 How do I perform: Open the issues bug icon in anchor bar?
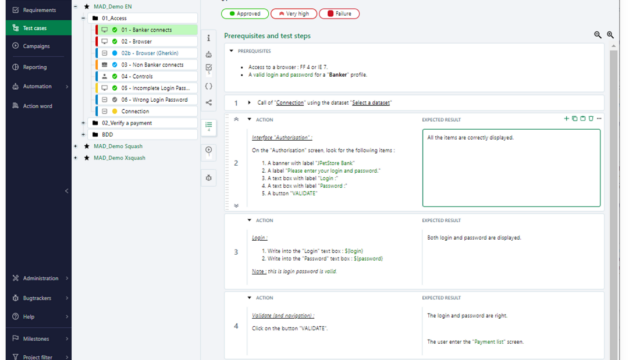coord(209,178)
